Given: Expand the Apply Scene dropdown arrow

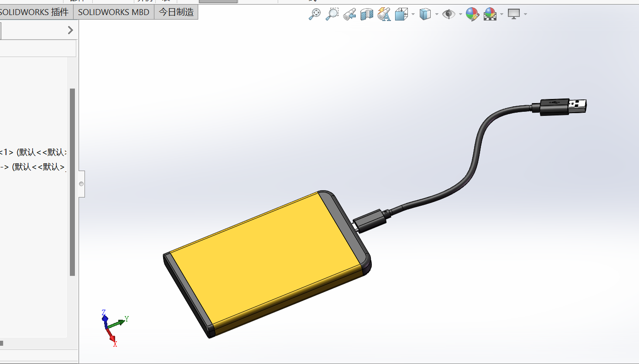Looking at the screenshot, I should pyautogui.click(x=502, y=14).
